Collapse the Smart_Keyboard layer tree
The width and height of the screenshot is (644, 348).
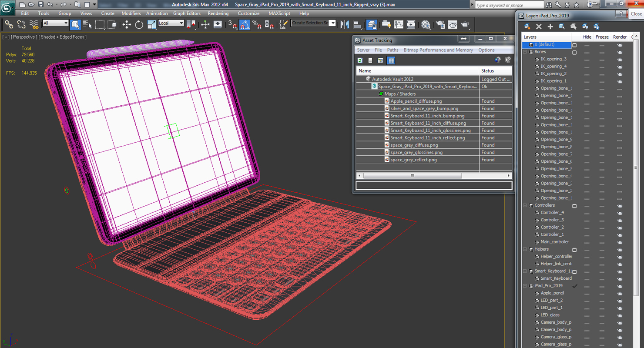pyautogui.click(x=525, y=271)
